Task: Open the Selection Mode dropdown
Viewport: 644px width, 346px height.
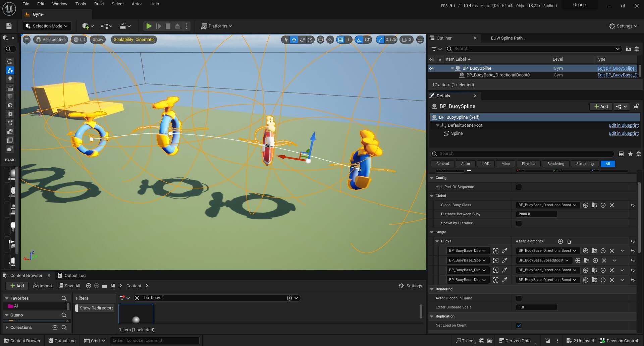Action: tap(47, 26)
